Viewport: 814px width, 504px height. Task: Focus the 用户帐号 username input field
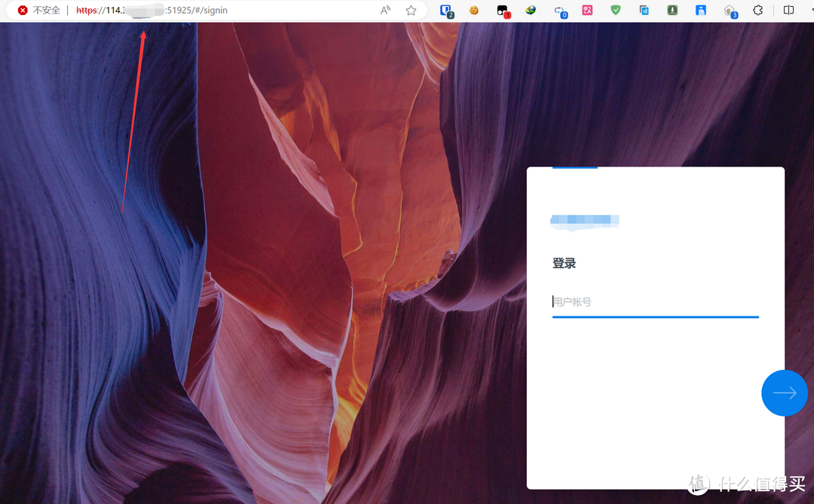[x=655, y=302]
